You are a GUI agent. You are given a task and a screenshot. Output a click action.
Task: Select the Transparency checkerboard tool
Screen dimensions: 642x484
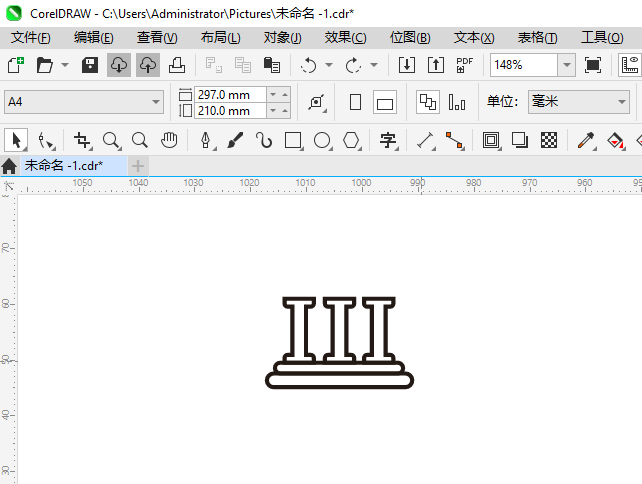(549, 140)
